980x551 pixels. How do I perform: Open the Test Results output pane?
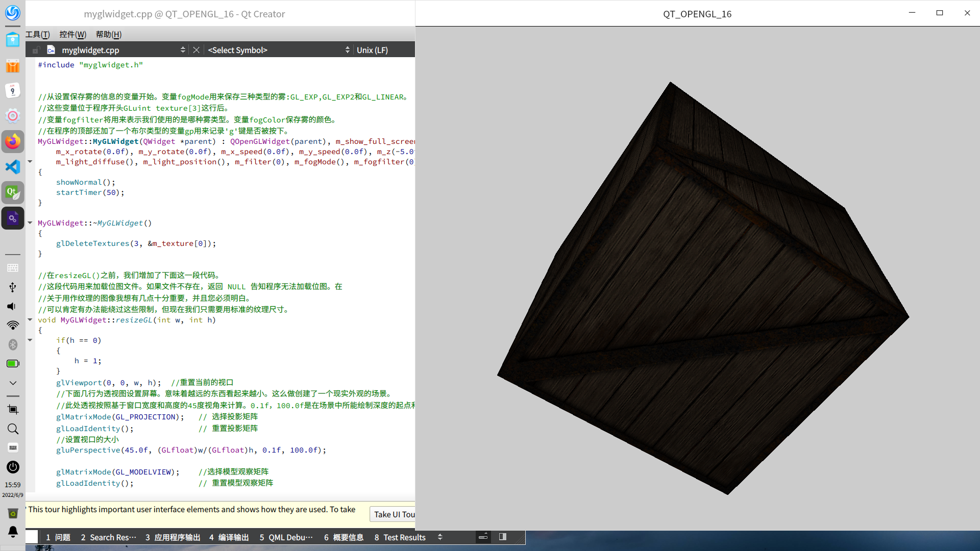pyautogui.click(x=400, y=537)
